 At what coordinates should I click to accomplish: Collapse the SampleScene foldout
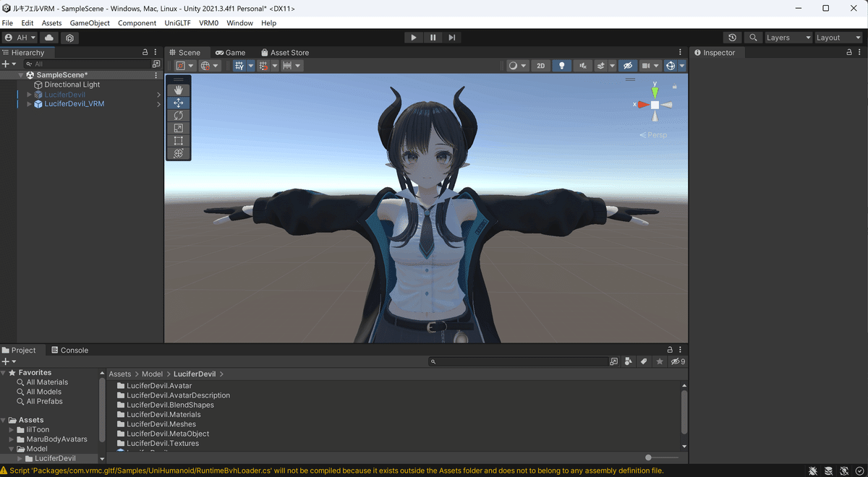(x=21, y=75)
